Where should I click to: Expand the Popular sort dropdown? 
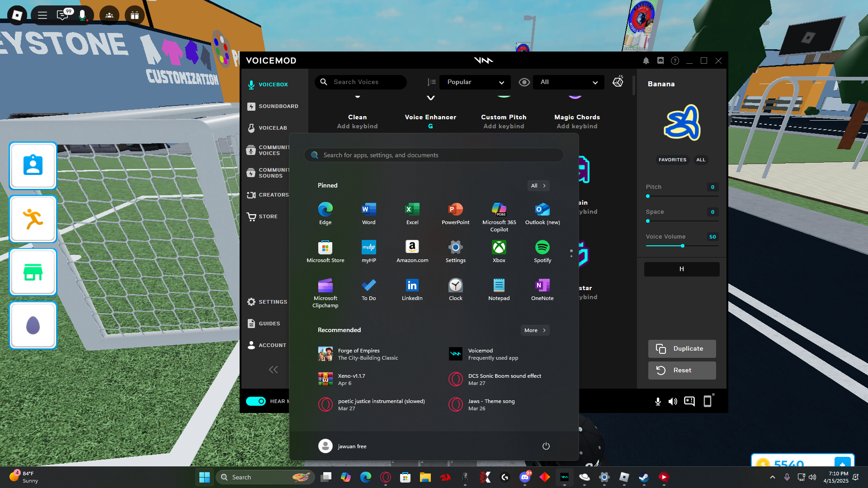[475, 82]
